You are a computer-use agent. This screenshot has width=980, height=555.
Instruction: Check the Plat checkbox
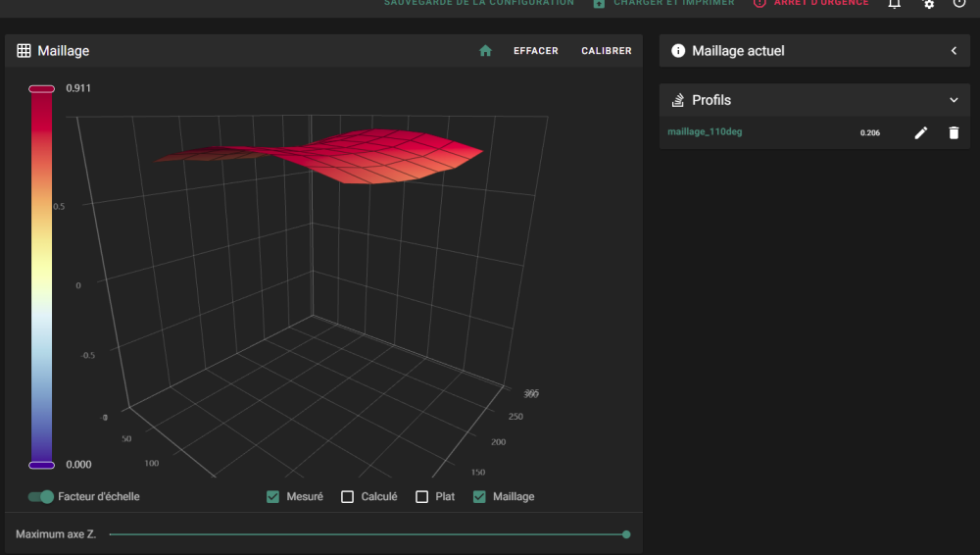(422, 497)
